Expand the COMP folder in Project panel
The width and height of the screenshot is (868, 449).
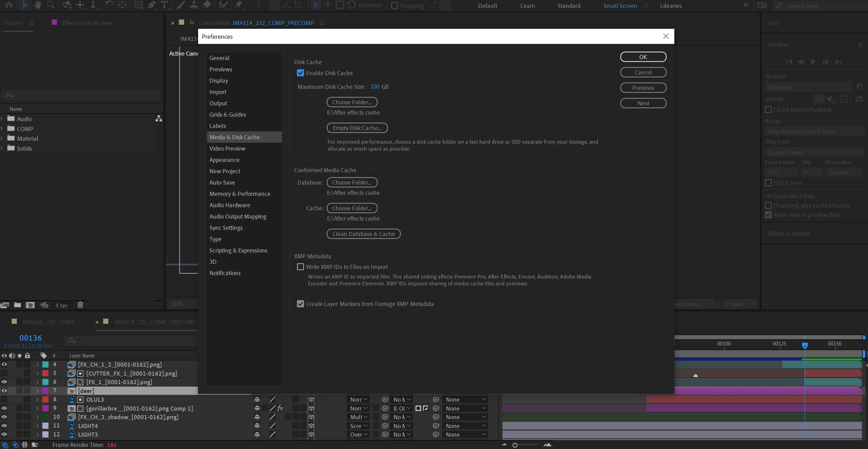2,129
